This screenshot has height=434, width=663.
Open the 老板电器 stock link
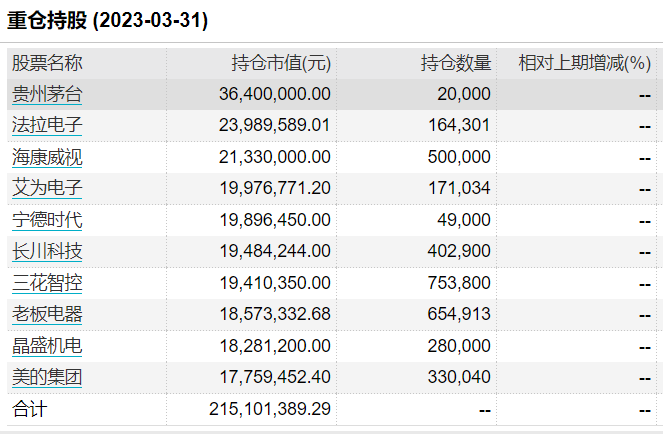pos(47,314)
